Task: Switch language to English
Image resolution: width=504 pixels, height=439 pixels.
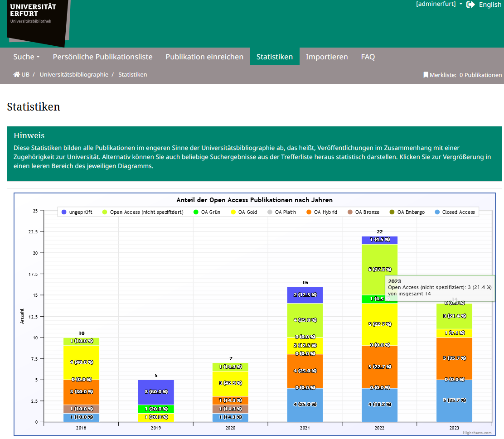Action: pyautogui.click(x=490, y=5)
